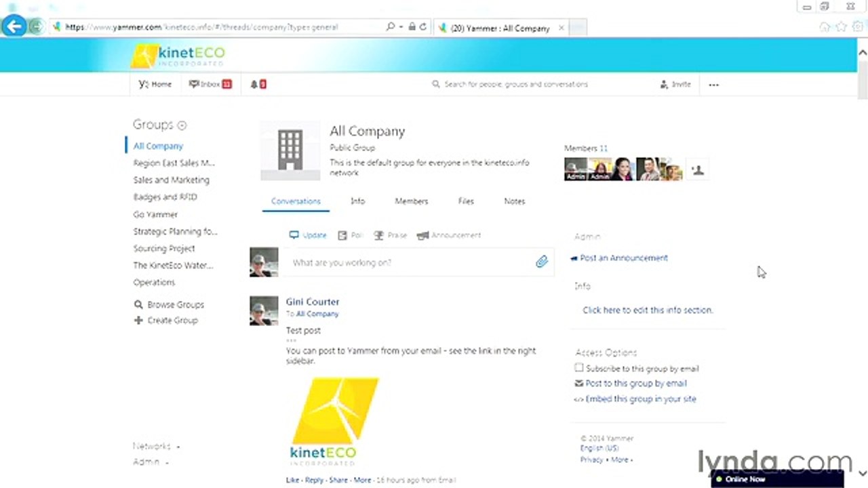Click here to edit this info section

coord(648,310)
